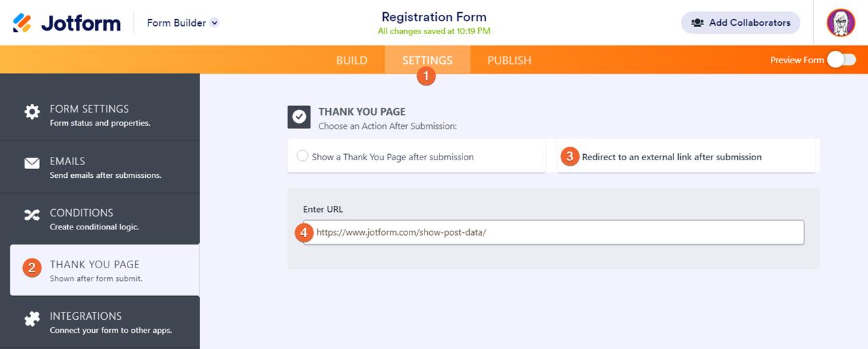Click the Form Settings gear icon
Viewport: 868px width, 349px height.
[32, 112]
